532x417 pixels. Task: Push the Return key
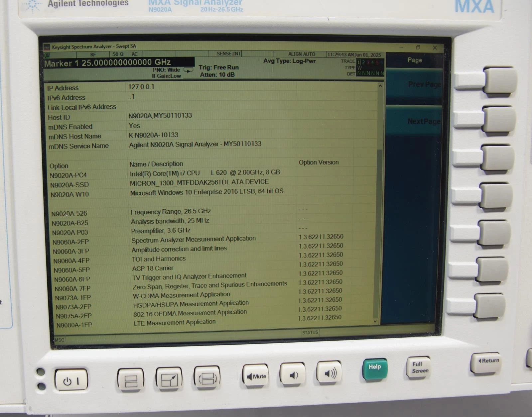[486, 363]
